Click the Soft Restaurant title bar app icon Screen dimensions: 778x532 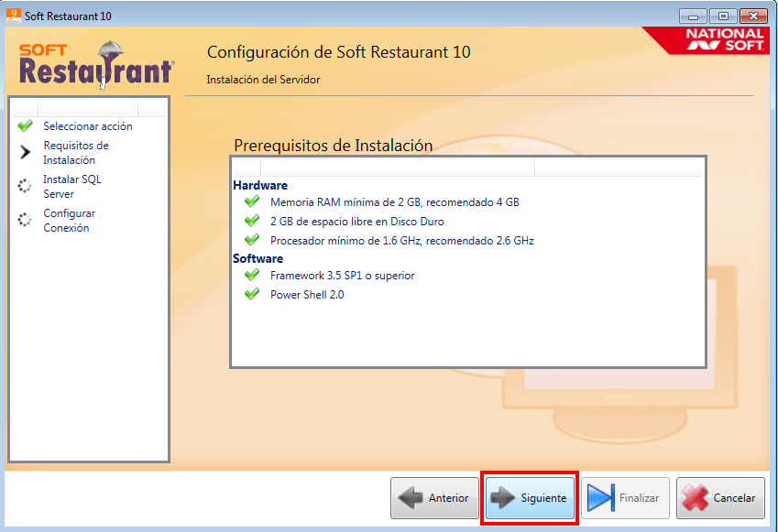point(14,16)
